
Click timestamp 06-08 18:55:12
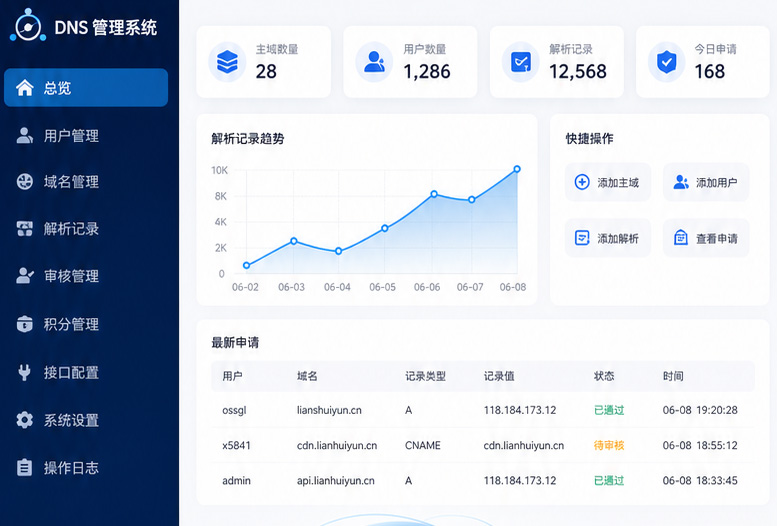point(700,445)
